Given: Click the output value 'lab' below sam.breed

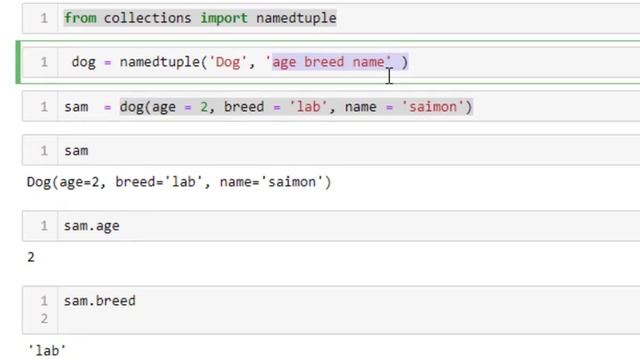Looking at the screenshot, I should (47, 350).
